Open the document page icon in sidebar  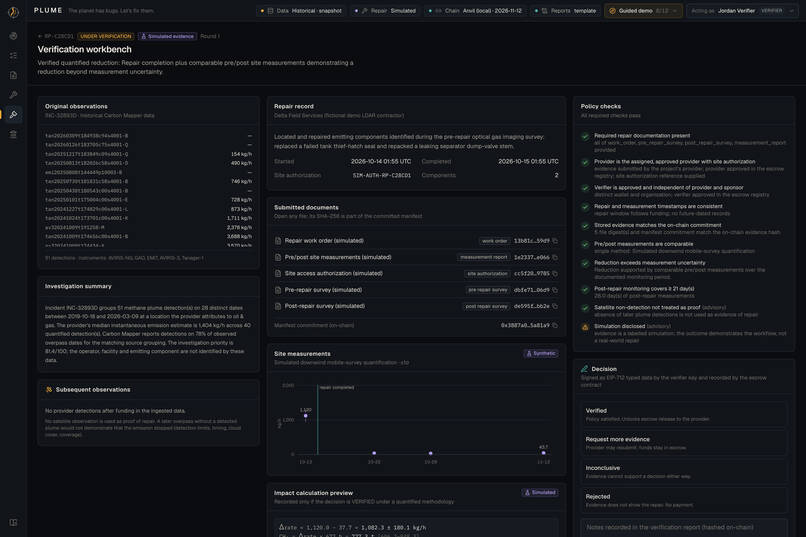[x=13, y=75]
